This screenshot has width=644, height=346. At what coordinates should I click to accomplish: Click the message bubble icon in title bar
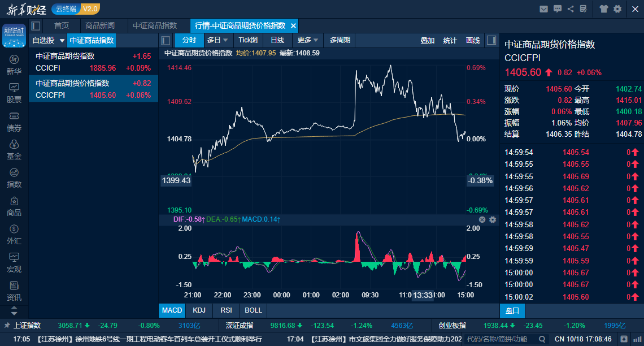click(x=559, y=9)
